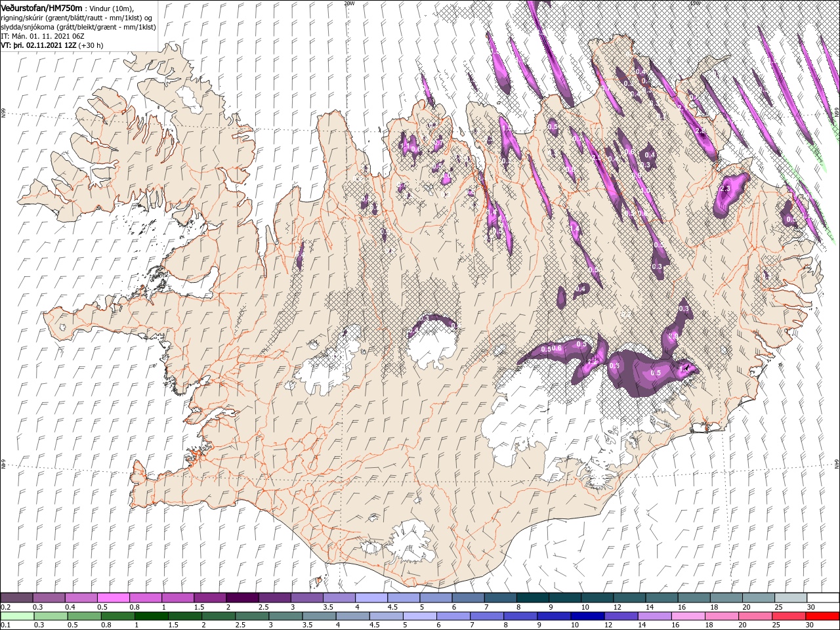Pick the rain legend swatch between 0.5 and 0.8

[85, 616]
